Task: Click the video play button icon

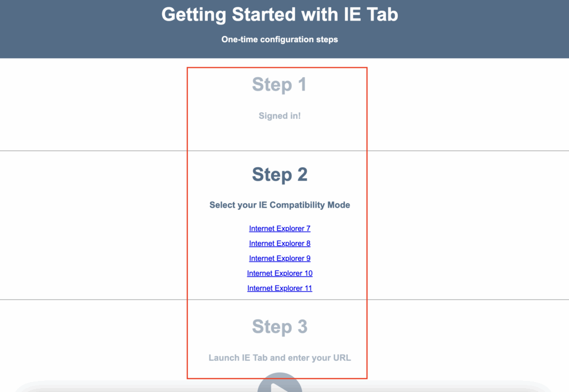Action: (x=280, y=384)
